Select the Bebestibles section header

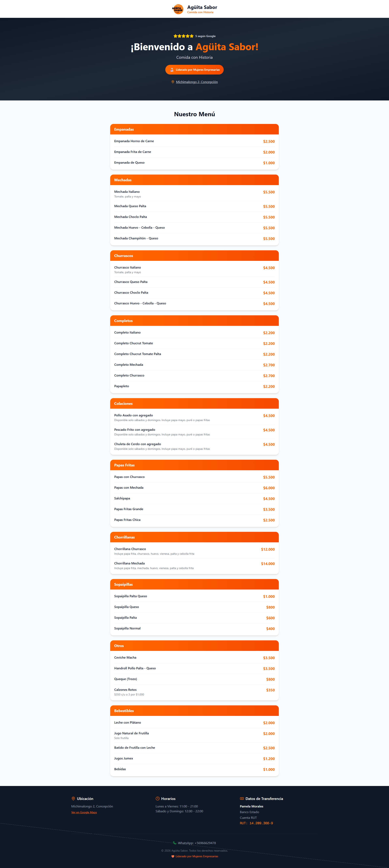pyautogui.click(x=194, y=711)
